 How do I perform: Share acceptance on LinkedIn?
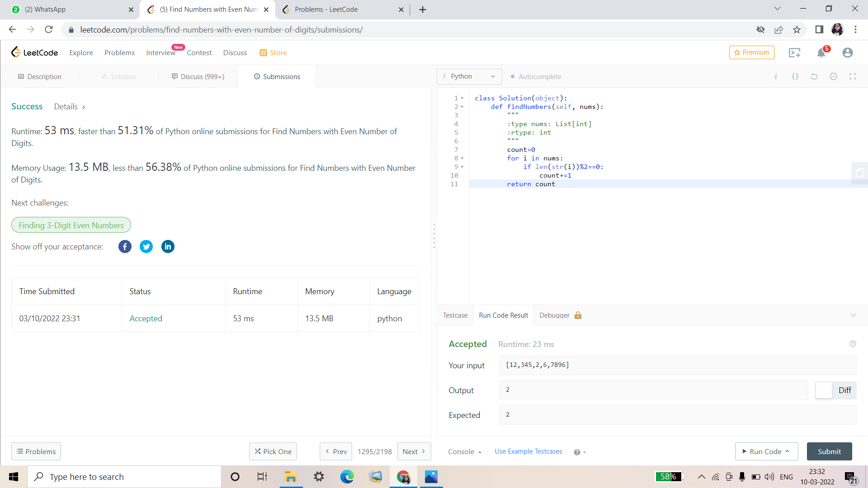(x=168, y=246)
